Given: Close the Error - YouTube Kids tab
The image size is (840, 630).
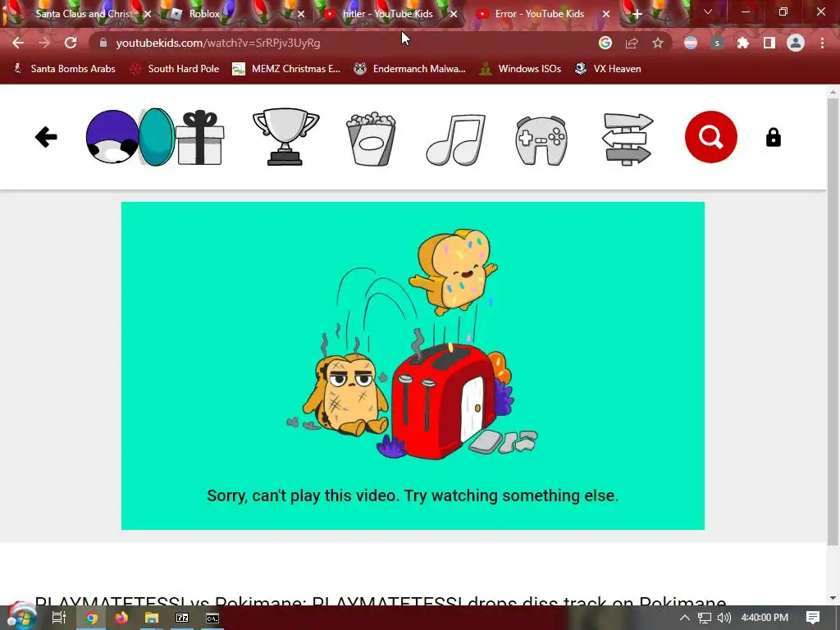Looking at the screenshot, I should pyautogui.click(x=606, y=14).
